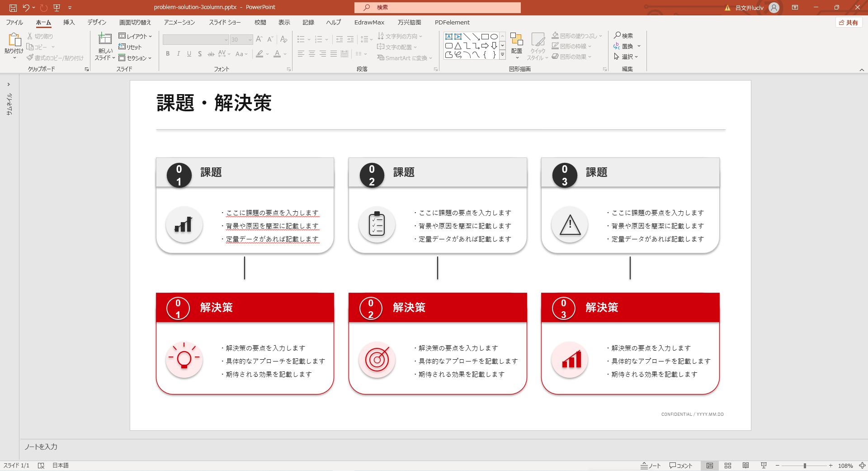Center-align the text
The height and width of the screenshot is (471, 868).
coord(312,54)
